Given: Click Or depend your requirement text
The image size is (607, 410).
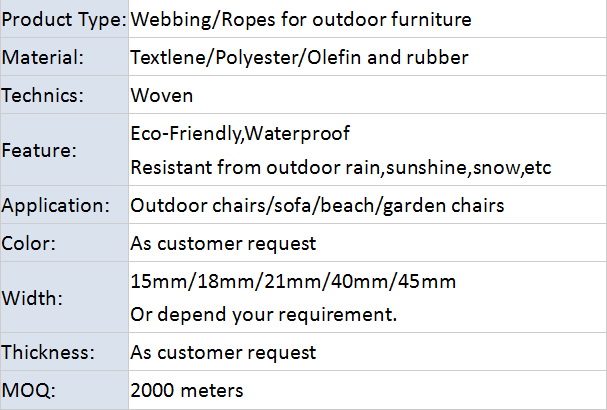Looking at the screenshot, I should click(264, 315).
